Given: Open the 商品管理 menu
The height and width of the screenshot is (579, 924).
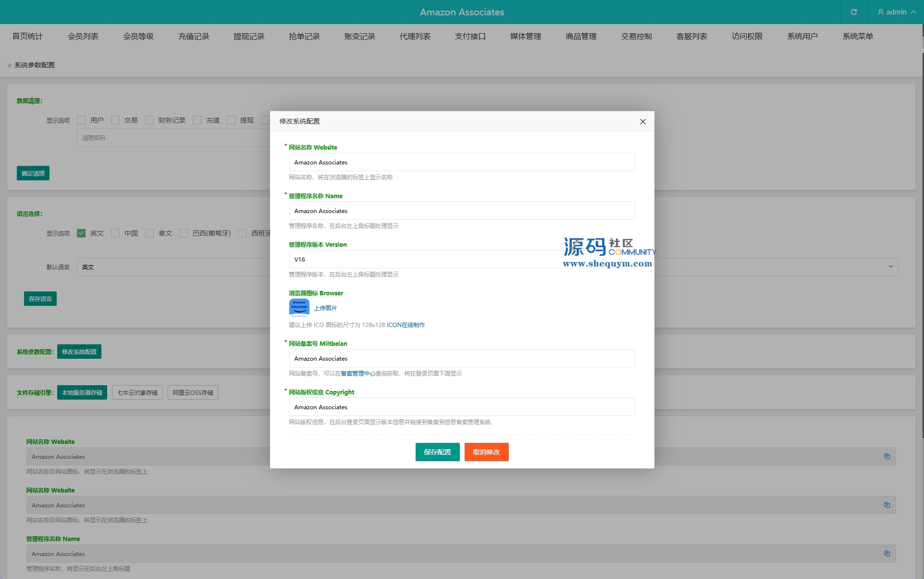Looking at the screenshot, I should tap(581, 37).
